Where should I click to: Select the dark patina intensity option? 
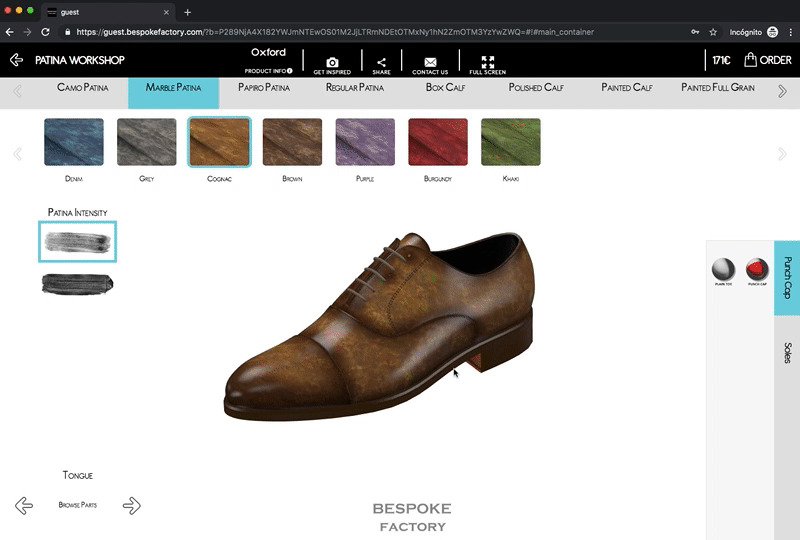click(77, 283)
